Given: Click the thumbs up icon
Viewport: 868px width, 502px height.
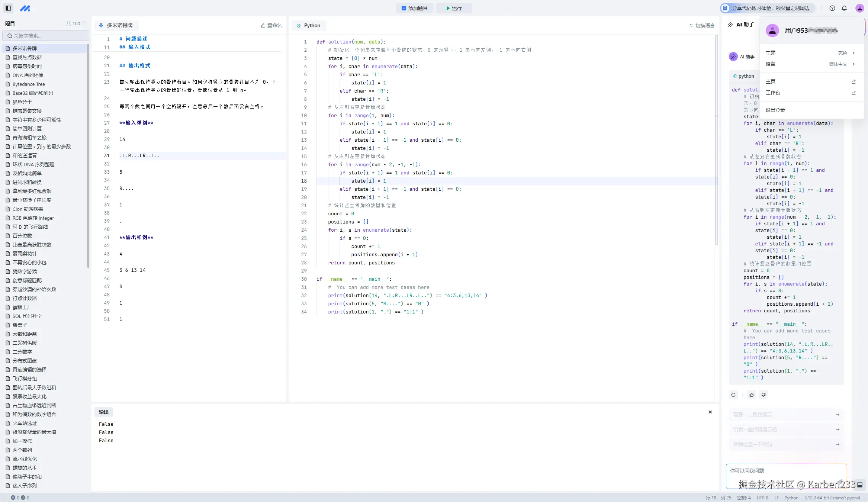Looking at the screenshot, I should click(x=752, y=395).
